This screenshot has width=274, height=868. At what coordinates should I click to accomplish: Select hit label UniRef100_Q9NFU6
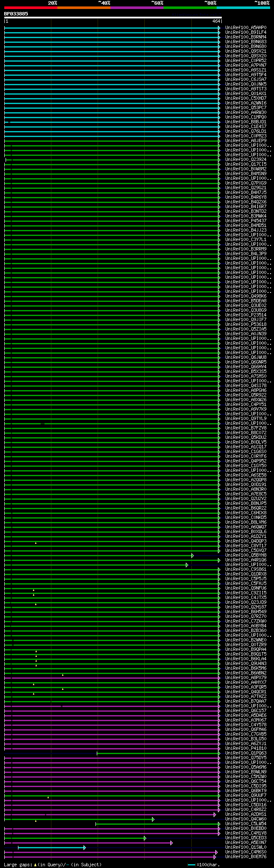coord(246,588)
